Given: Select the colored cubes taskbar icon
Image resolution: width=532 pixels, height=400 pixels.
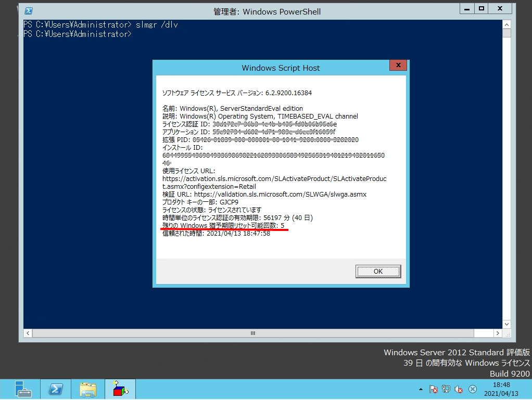Looking at the screenshot, I should [x=120, y=389].
